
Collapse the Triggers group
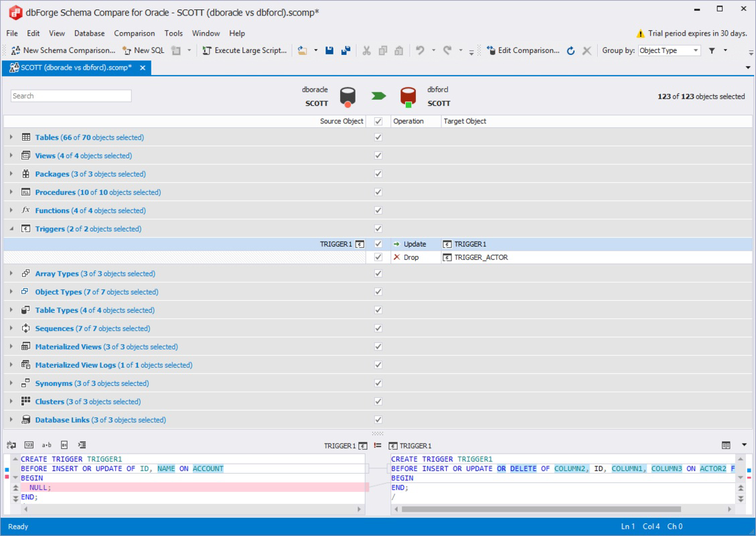click(x=11, y=228)
